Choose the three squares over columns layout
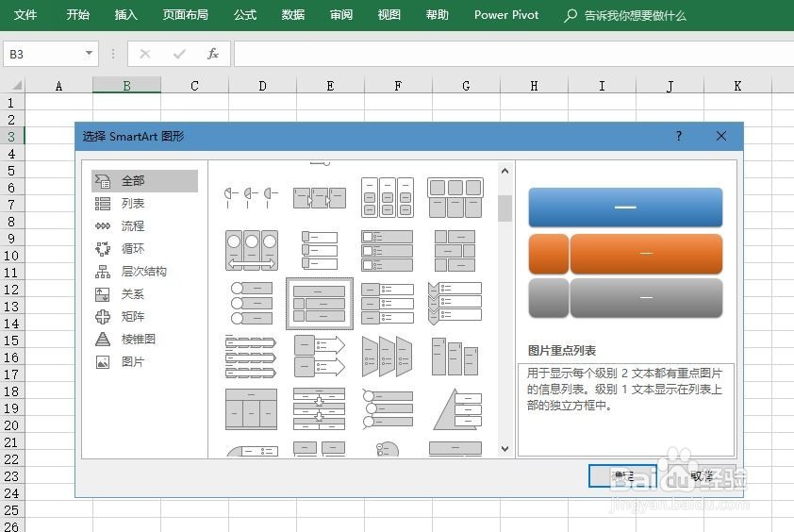The height and width of the screenshot is (532, 794). pyautogui.click(x=455, y=197)
